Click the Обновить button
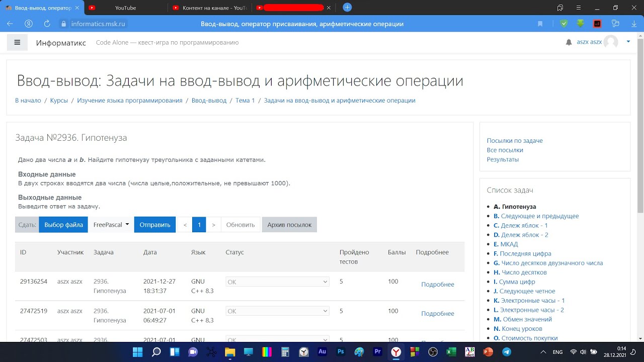Screen dimensions: 644x362 point(240,224)
